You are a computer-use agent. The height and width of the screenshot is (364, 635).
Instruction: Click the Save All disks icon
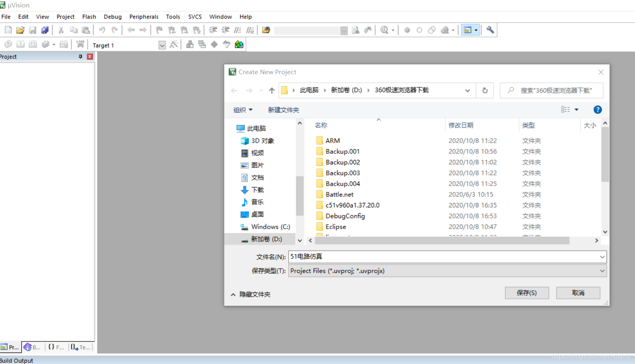click(45, 30)
